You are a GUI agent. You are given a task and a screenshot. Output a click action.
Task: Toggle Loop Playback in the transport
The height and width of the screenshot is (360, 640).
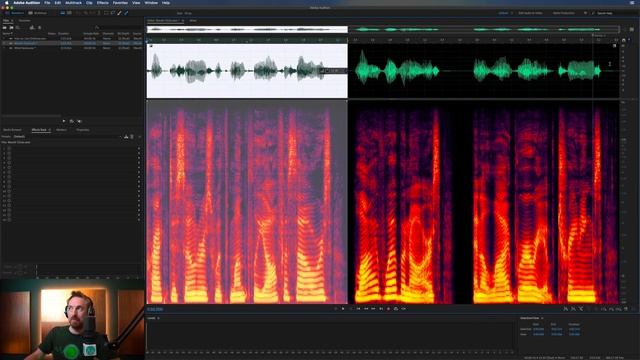(x=396, y=309)
